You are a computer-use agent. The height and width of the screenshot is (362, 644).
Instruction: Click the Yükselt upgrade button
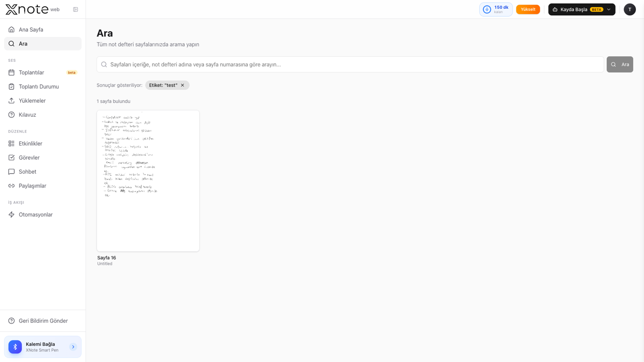[528, 9]
